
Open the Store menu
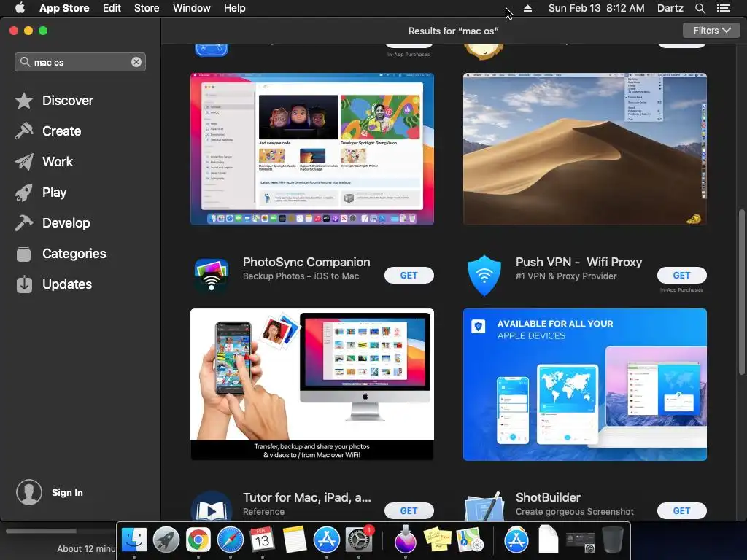pyautogui.click(x=147, y=8)
